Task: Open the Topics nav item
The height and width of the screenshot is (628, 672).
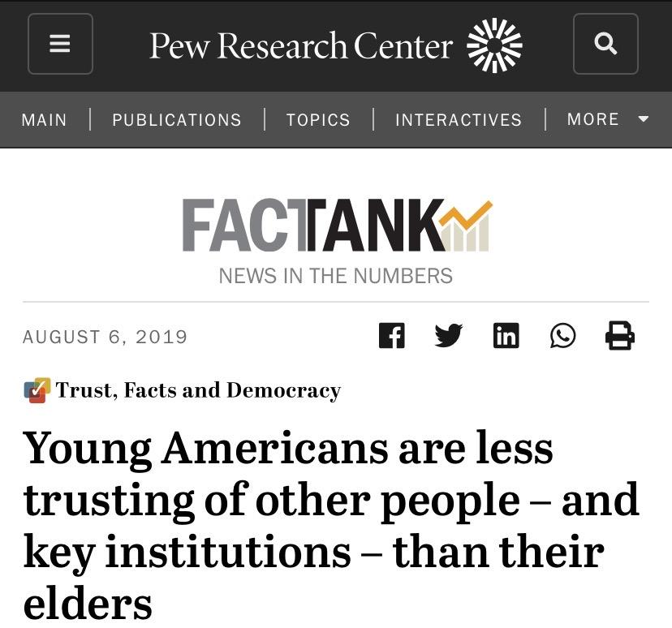Action: pos(318,120)
